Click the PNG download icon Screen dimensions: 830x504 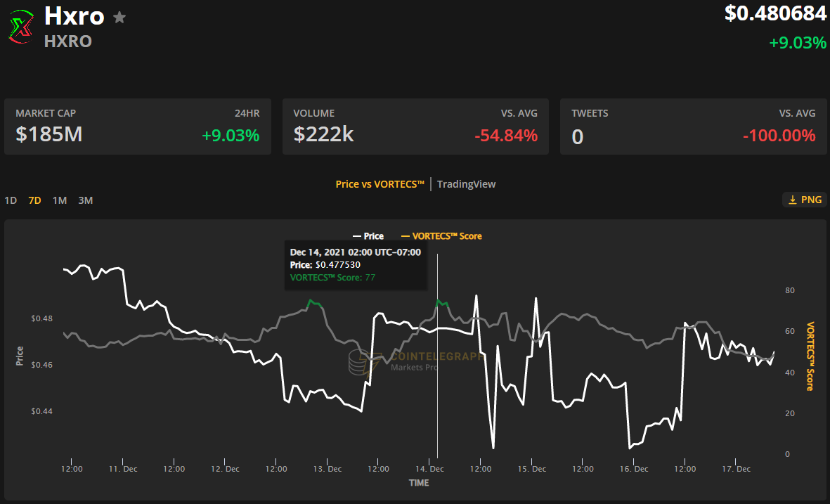point(804,200)
